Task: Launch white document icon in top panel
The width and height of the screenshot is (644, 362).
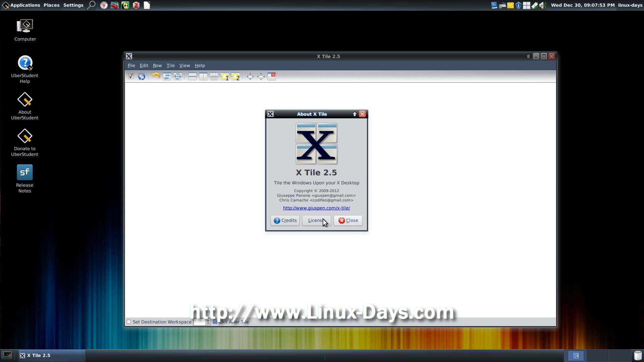Action: (x=147, y=5)
